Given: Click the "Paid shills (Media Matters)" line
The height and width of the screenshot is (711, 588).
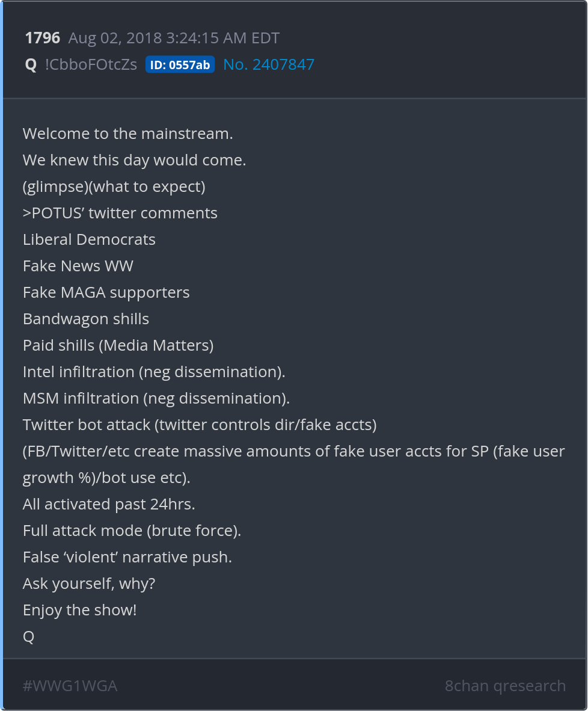Looking at the screenshot, I should click(118, 345).
